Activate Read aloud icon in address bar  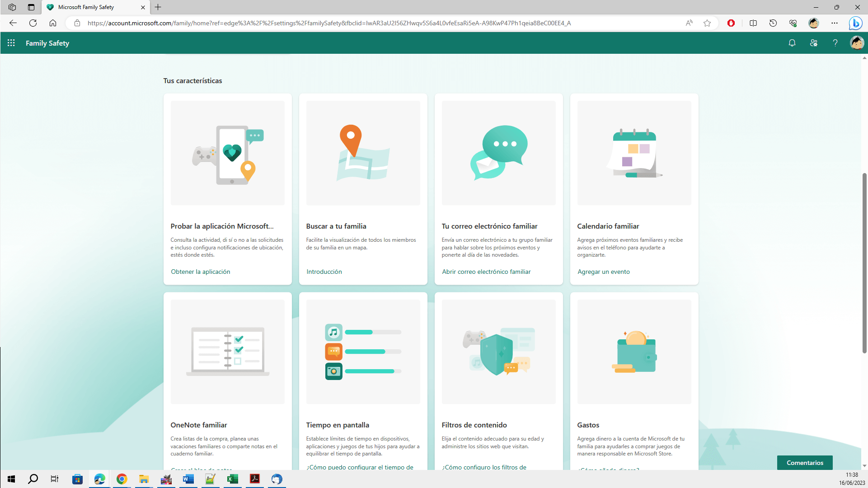tap(689, 23)
